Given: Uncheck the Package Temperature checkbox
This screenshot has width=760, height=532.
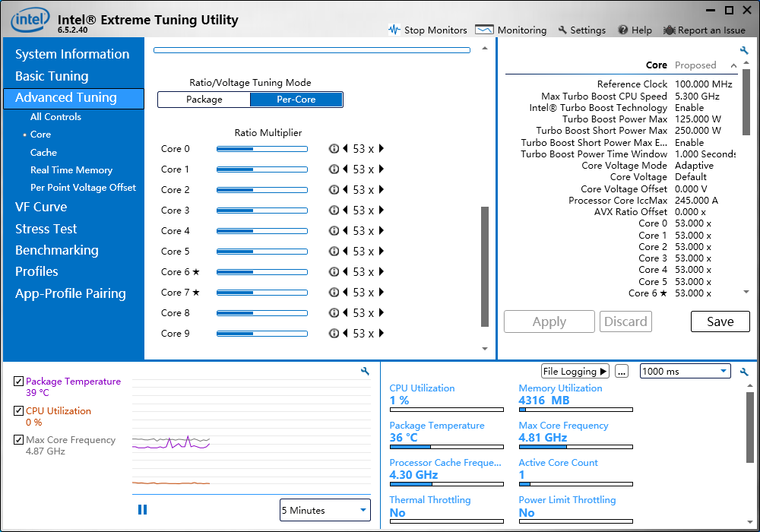Looking at the screenshot, I should 19,382.
